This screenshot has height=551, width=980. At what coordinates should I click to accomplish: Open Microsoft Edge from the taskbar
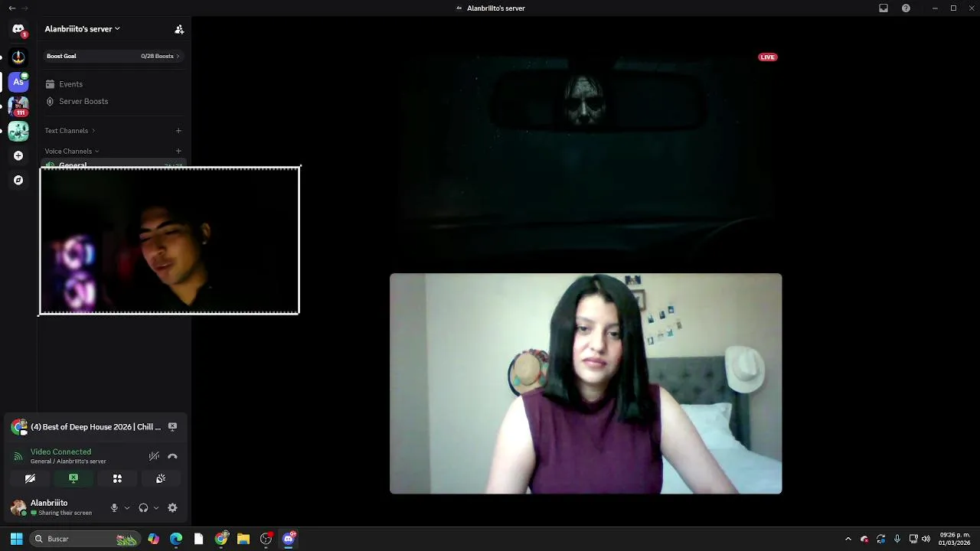[x=176, y=539]
